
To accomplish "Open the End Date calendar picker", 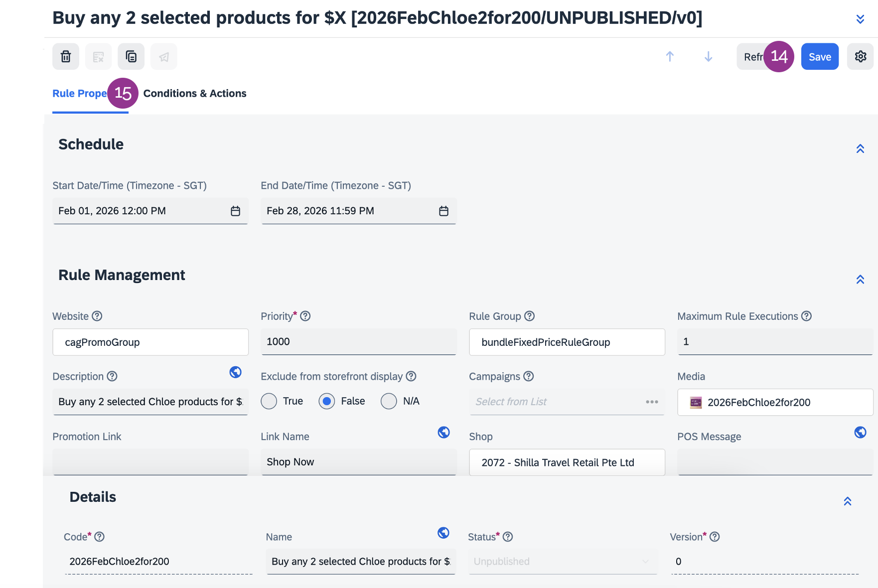I will (443, 211).
